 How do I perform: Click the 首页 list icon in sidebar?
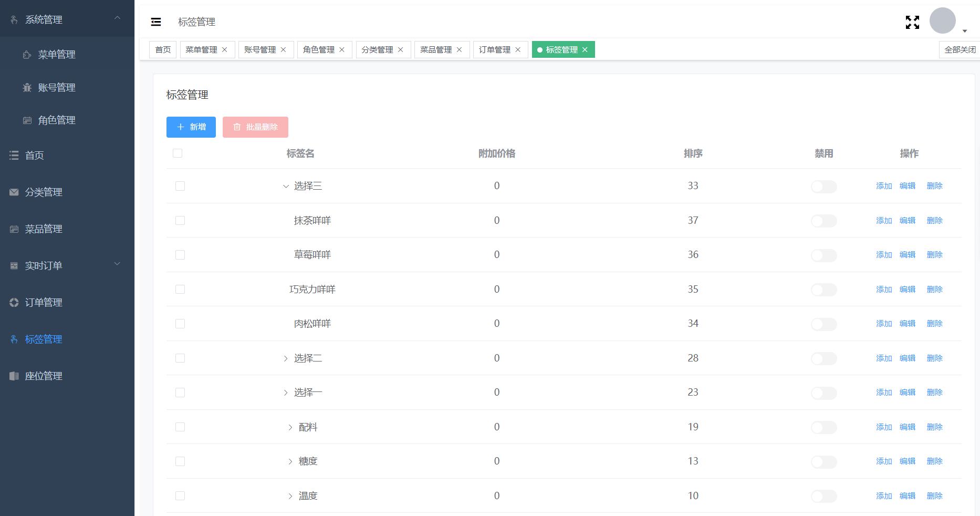click(x=14, y=156)
